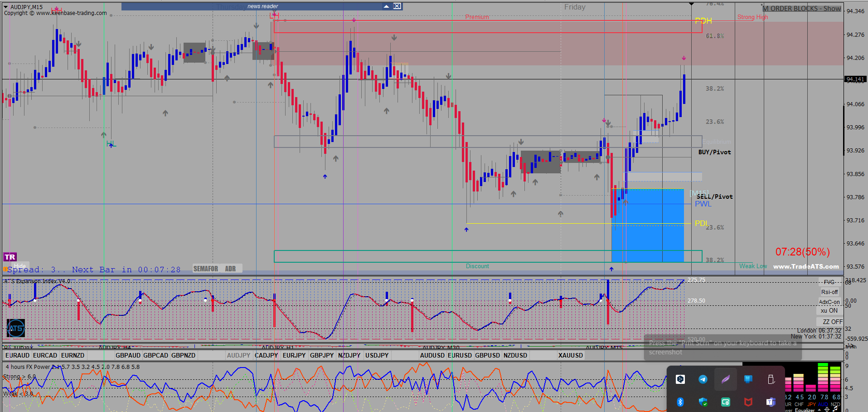Switch chart to GBPAUD symbol
The height and width of the screenshot is (412, 868).
(128, 355)
